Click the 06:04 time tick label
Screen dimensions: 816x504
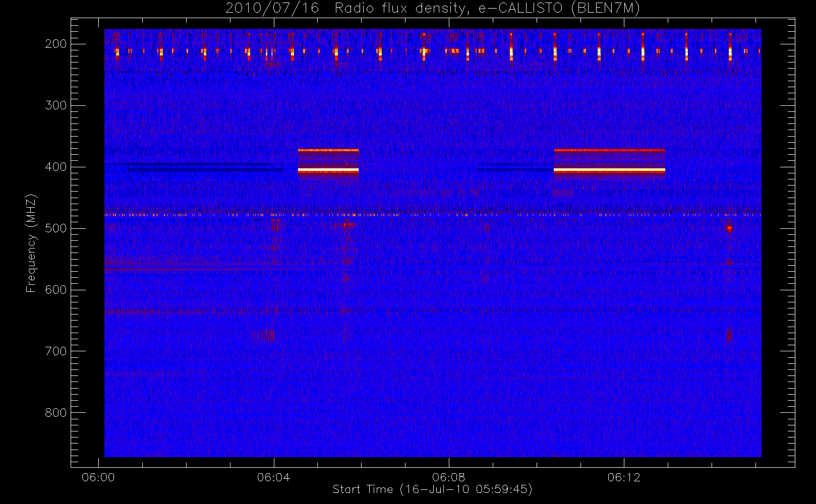pos(273,477)
